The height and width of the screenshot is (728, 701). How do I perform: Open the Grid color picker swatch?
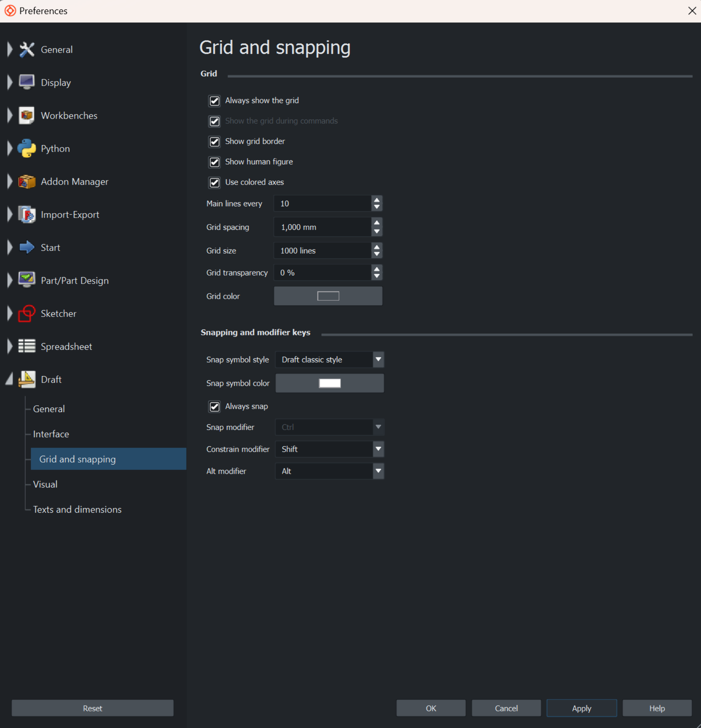[x=328, y=296]
